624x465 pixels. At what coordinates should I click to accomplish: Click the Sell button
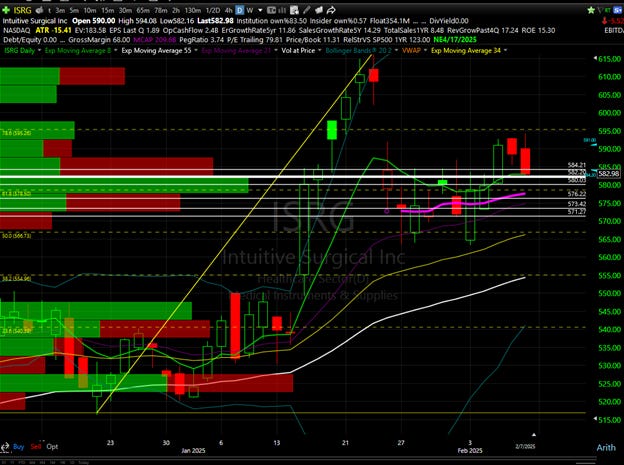tap(36, 446)
